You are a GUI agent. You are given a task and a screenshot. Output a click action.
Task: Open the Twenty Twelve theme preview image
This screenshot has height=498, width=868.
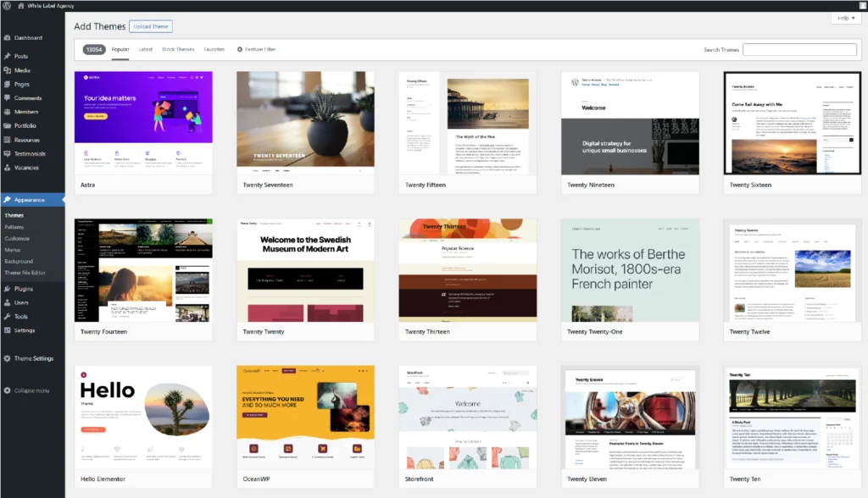point(793,270)
